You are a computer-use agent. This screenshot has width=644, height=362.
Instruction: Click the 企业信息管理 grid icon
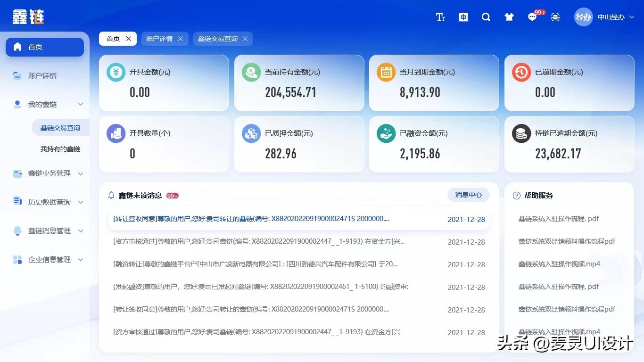(17, 259)
